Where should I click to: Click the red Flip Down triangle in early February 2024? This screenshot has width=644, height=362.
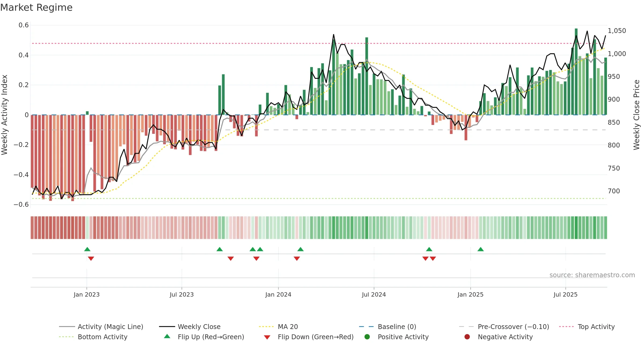point(297,258)
